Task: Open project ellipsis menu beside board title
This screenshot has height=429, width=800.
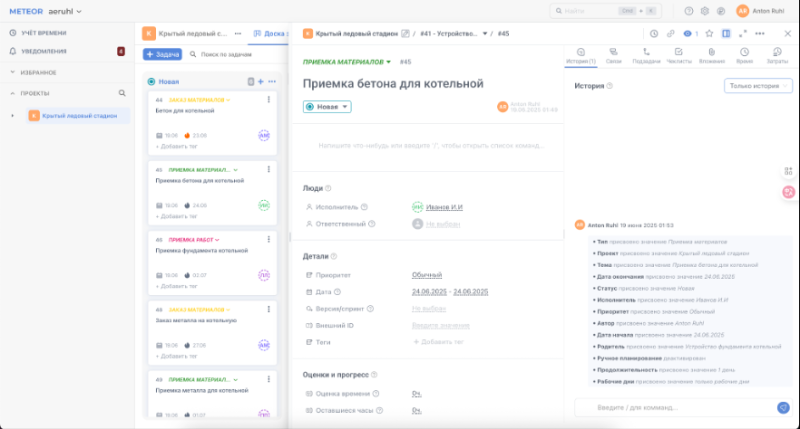Action: [238, 34]
